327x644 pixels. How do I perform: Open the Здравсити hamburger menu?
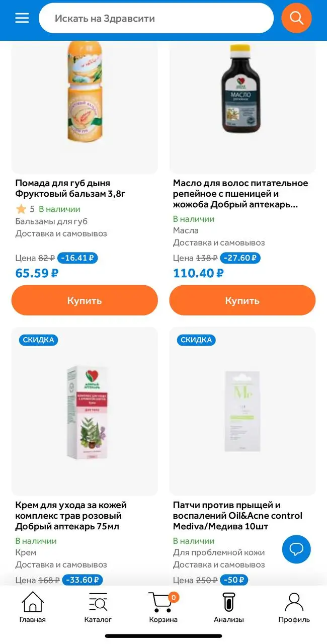[x=21, y=18]
